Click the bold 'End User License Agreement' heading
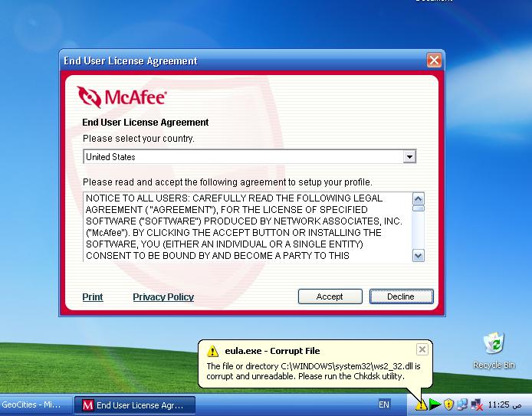 coord(145,123)
